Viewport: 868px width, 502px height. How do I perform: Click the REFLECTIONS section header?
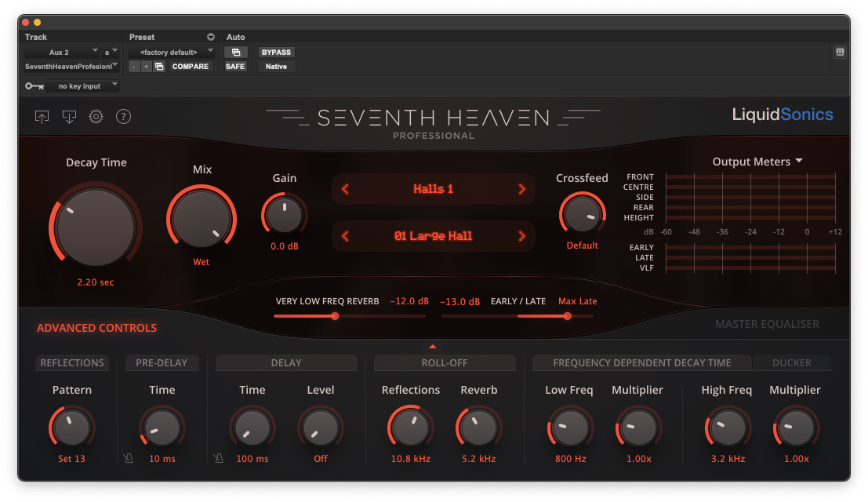point(72,363)
